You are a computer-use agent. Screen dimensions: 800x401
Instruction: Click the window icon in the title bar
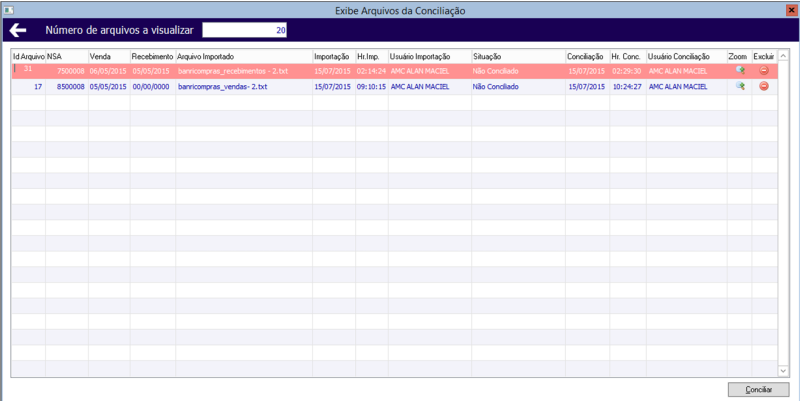pyautogui.click(x=8, y=10)
